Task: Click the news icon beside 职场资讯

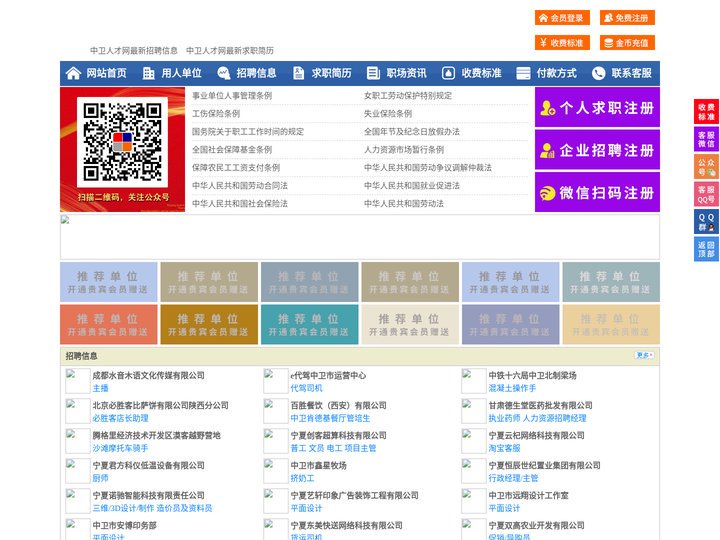Action: [373, 73]
